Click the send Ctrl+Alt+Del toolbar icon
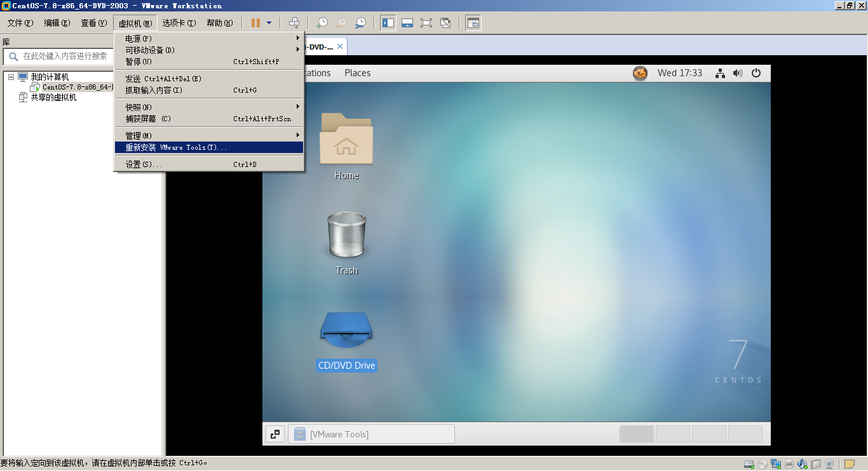The width and height of the screenshot is (868, 471). point(294,23)
